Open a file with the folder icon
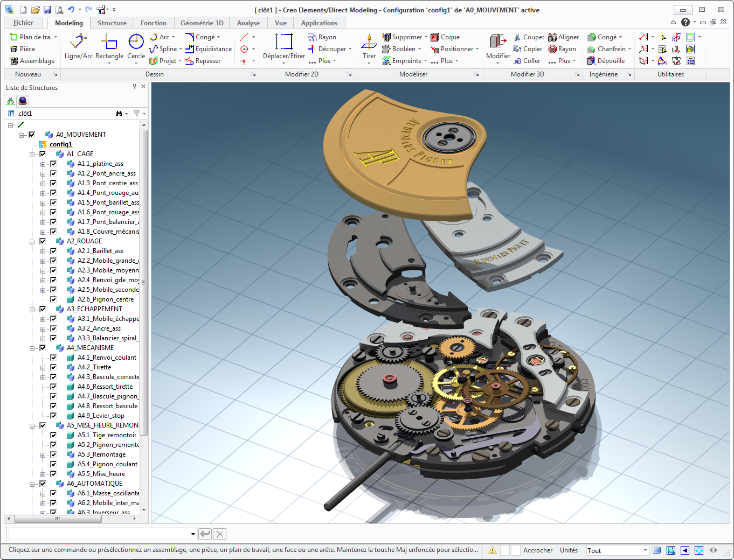 (x=35, y=10)
